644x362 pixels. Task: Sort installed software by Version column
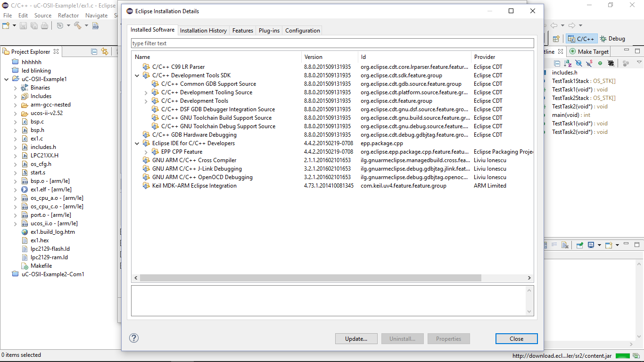(330, 57)
